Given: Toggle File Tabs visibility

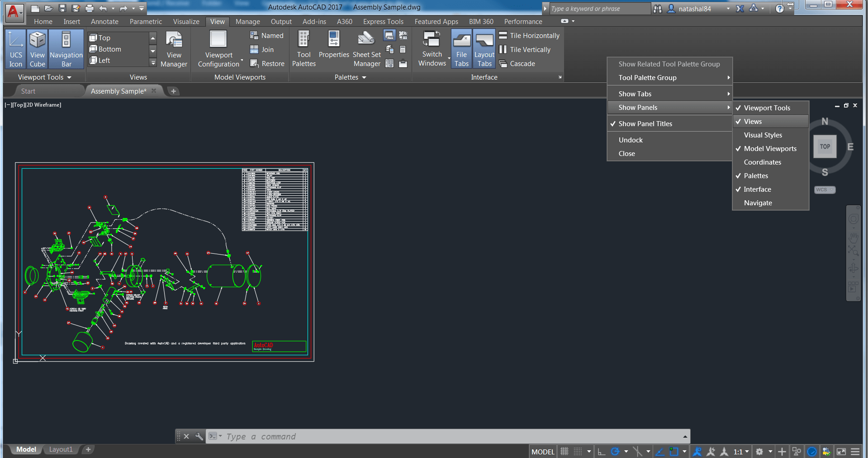Looking at the screenshot, I should click(x=461, y=49).
